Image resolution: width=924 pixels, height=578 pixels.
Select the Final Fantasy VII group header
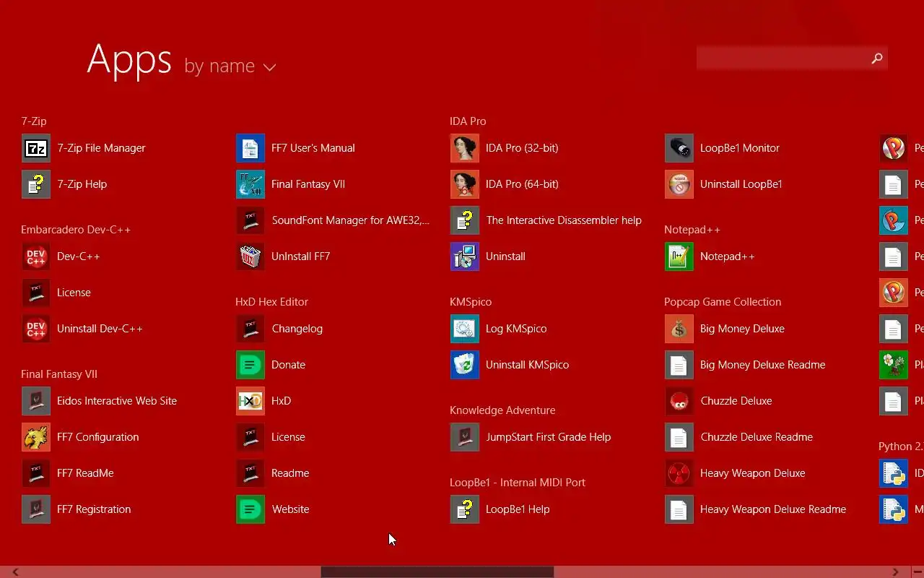59,374
